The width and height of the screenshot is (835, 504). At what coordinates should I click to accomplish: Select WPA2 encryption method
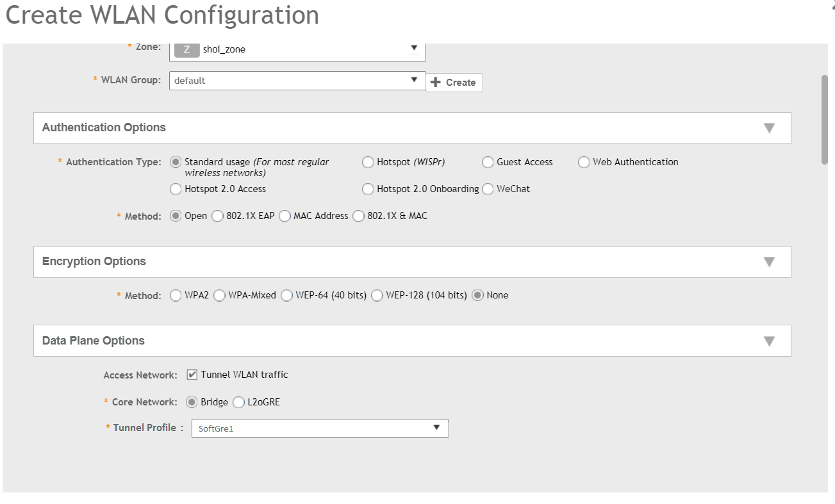(x=176, y=296)
